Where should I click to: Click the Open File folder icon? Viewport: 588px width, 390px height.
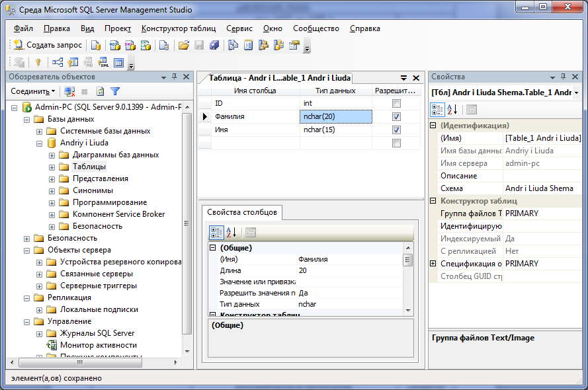[184, 46]
